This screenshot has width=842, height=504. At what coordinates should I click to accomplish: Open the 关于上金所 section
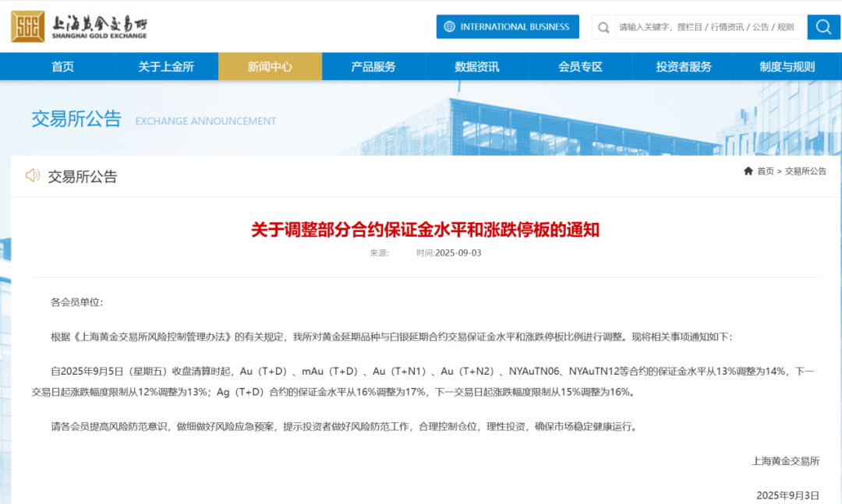(x=166, y=66)
